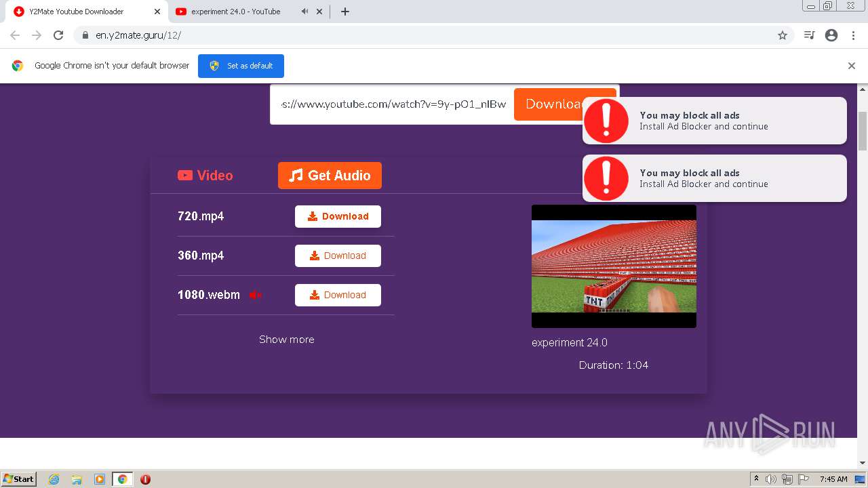This screenshot has height=488, width=868.
Task: Open red Opera-style icon in taskbar
Action: (145, 479)
